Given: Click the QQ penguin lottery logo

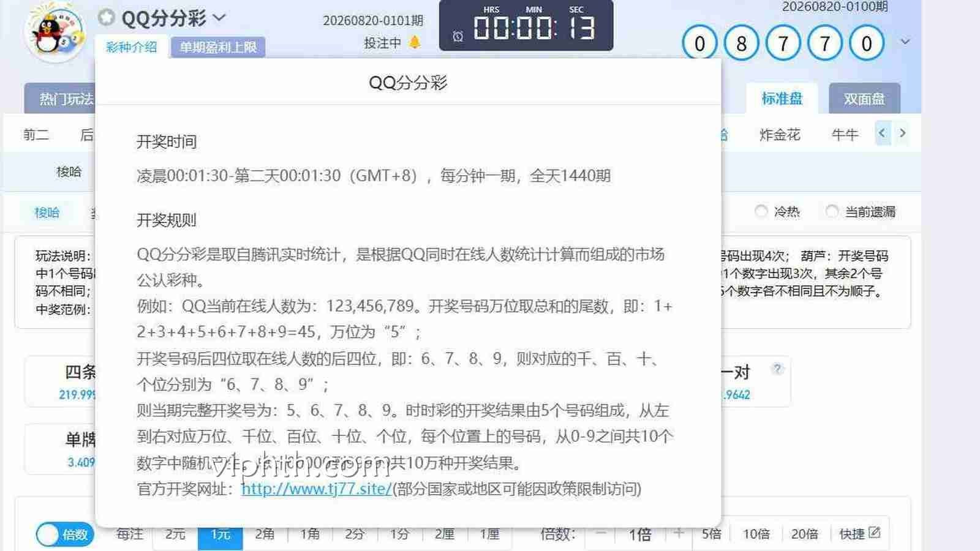Looking at the screenshot, I should pyautogui.click(x=55, y=31).
